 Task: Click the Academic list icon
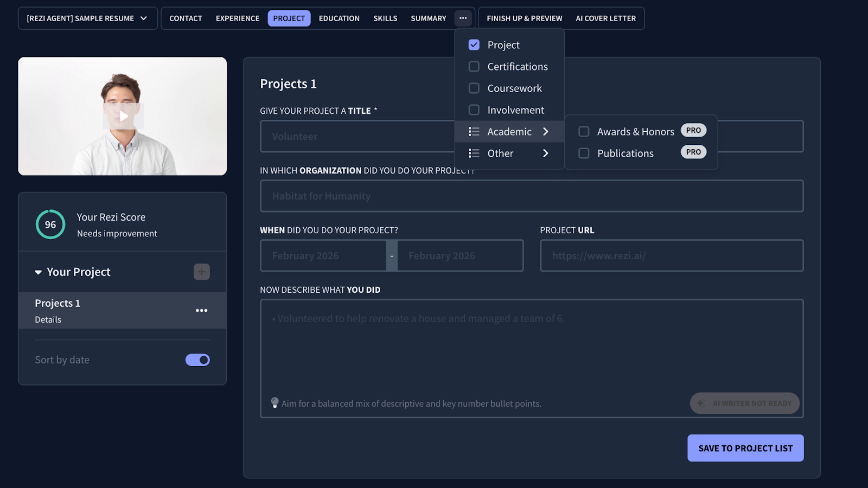tap(474, 132)
